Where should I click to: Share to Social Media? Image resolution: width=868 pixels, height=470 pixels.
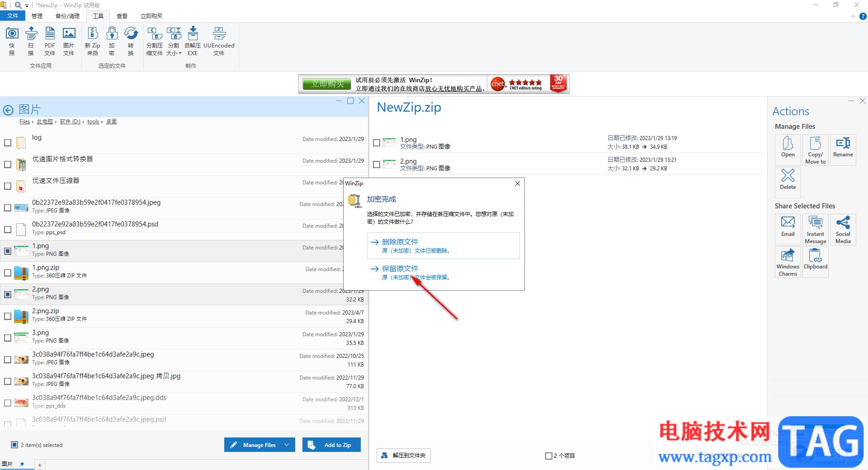[x=843, y=229]
